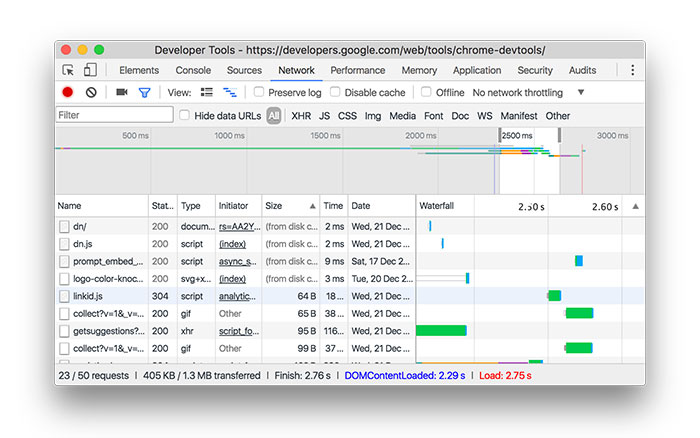This screenshot has width=700, height=438.
Task: Click inside the Filter text field
Action: [113, 115]
